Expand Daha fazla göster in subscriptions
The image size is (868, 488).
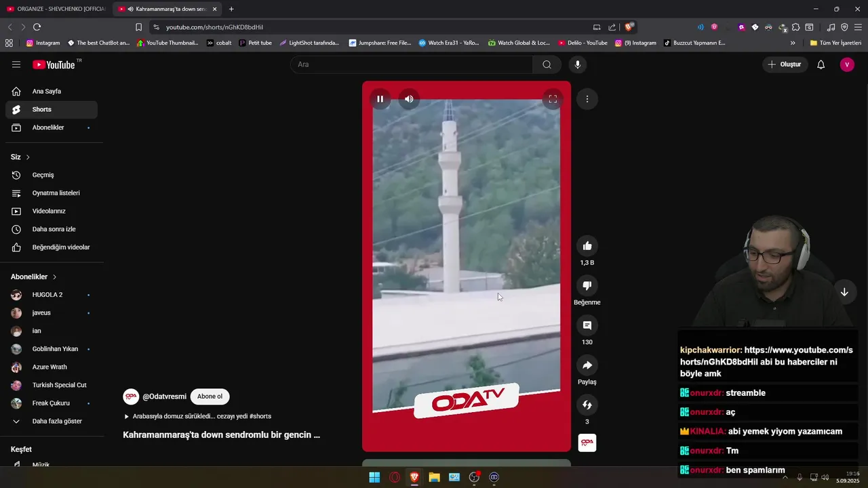52,421
